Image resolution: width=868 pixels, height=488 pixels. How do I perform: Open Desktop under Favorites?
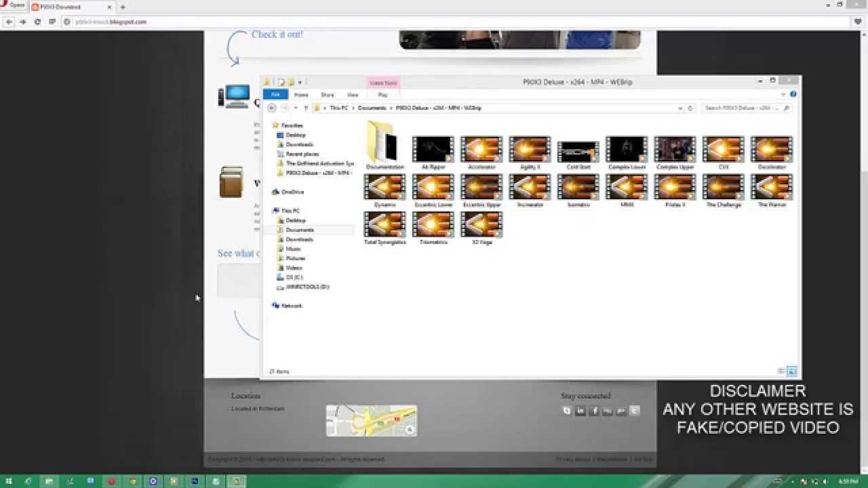[295, 135]
